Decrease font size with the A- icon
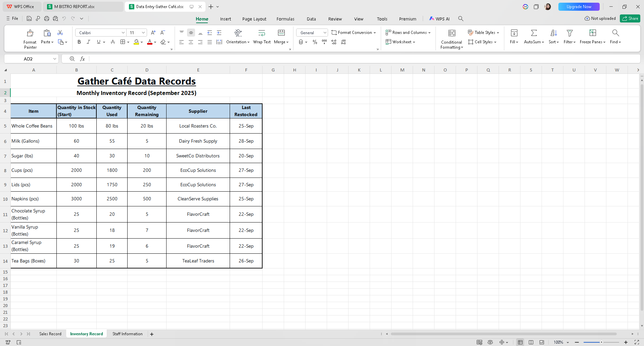Image resolution: width=644 pixels, height=346 pixels. point(163,33)
